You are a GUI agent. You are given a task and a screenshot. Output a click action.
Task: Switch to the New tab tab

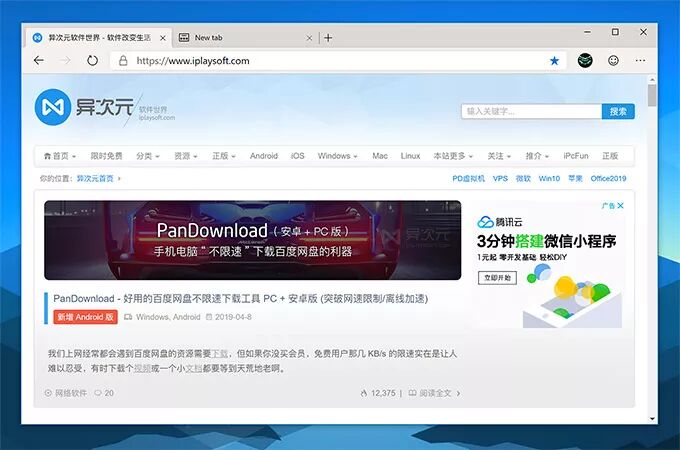[x=245, y=38]
